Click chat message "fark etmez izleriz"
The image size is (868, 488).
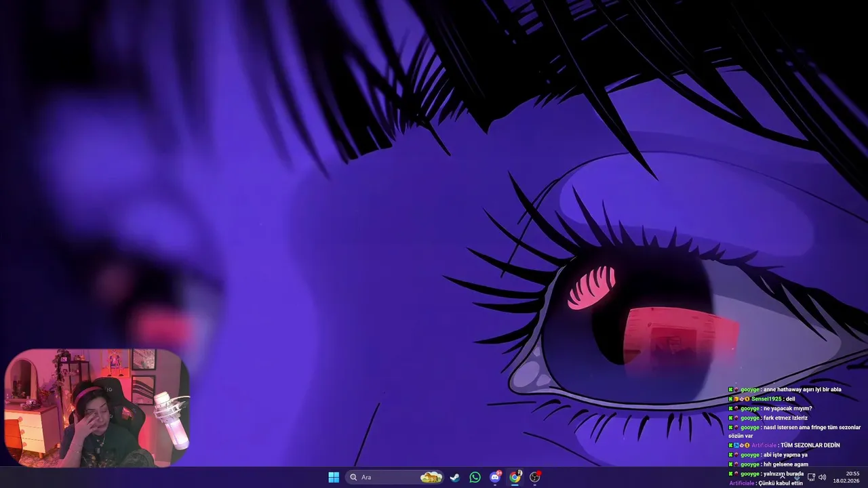785,418
